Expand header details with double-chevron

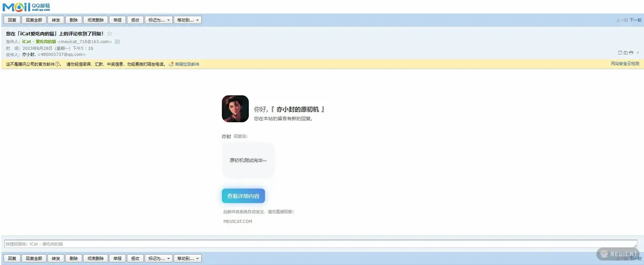[x=637, y=53]
